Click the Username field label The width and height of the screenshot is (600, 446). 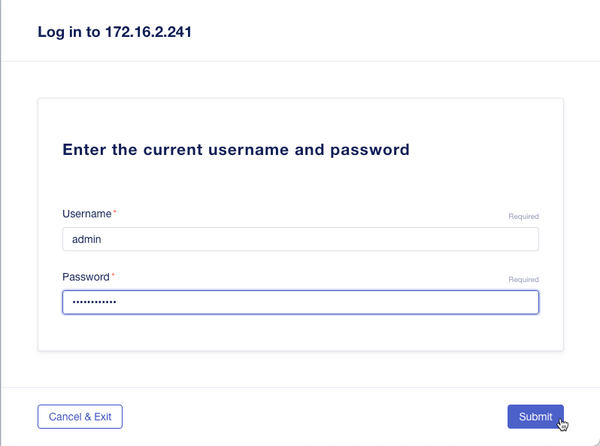(x=86, y=214)
